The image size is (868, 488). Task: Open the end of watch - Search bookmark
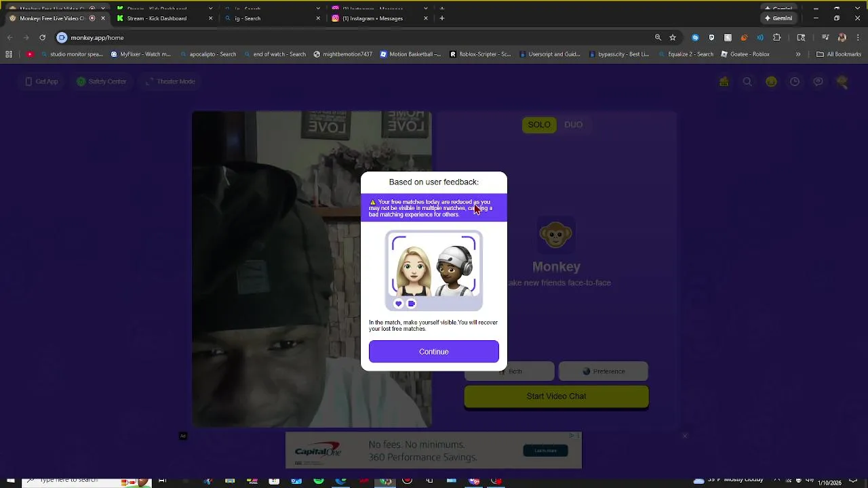[x=275, y=54]
